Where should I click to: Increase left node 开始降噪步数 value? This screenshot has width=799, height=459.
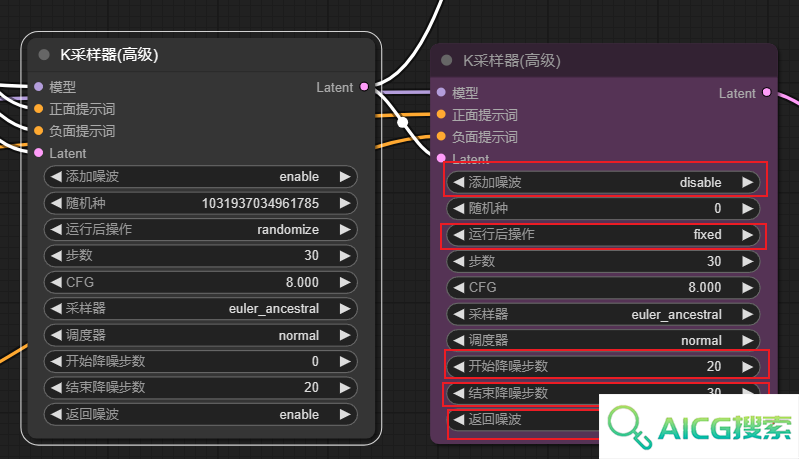coord(345,361)
